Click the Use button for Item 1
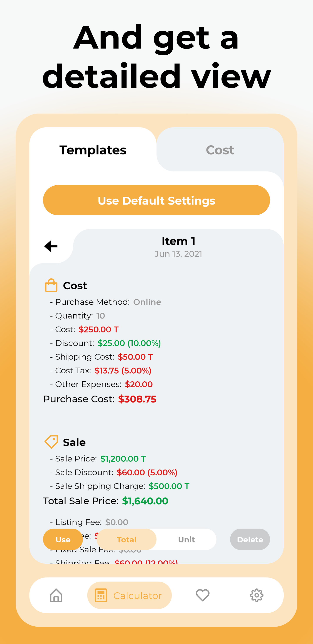 pos(63,540)
